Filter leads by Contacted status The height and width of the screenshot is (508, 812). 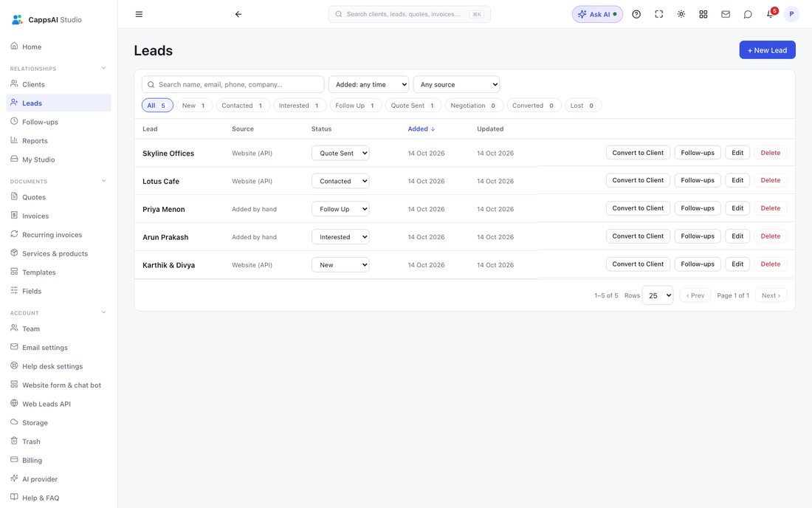(x=243, y=106)
